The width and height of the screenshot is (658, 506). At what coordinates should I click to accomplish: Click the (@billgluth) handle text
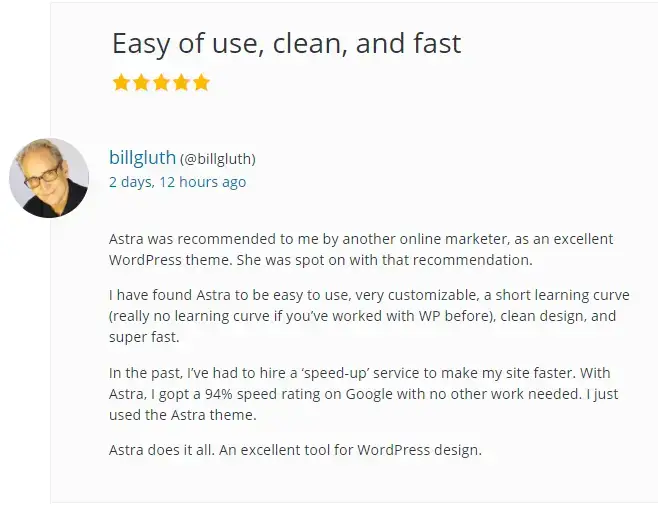click(x=218, y=159)
